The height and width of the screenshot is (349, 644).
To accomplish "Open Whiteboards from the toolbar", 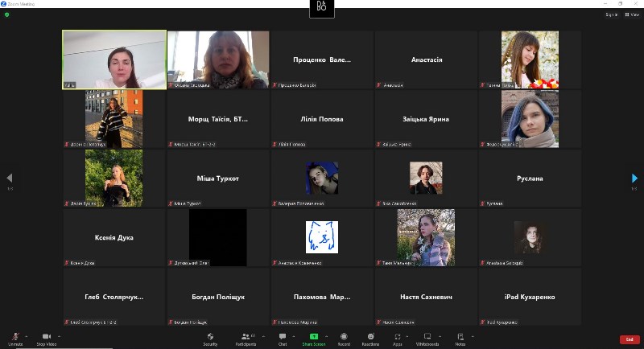I will click(427, 338).
